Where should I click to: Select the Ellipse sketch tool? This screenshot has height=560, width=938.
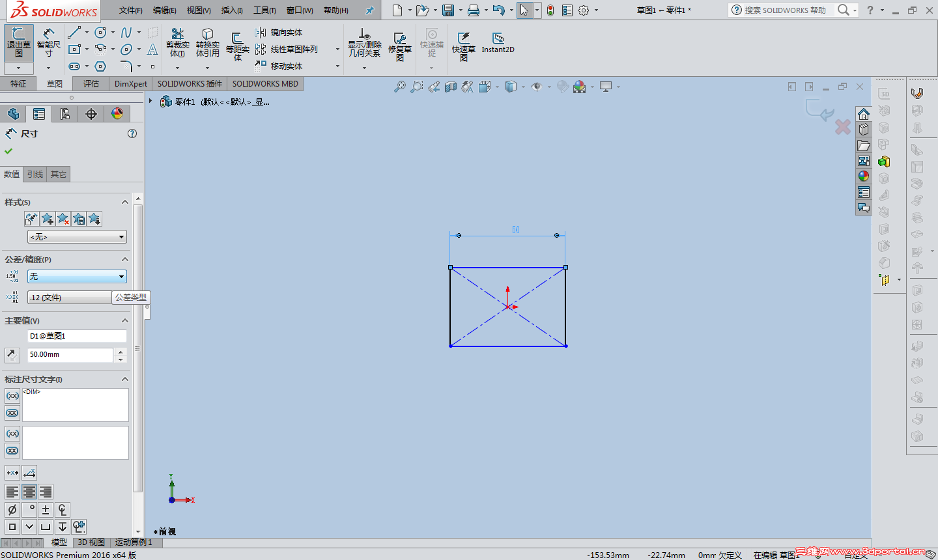pos(126,49)
